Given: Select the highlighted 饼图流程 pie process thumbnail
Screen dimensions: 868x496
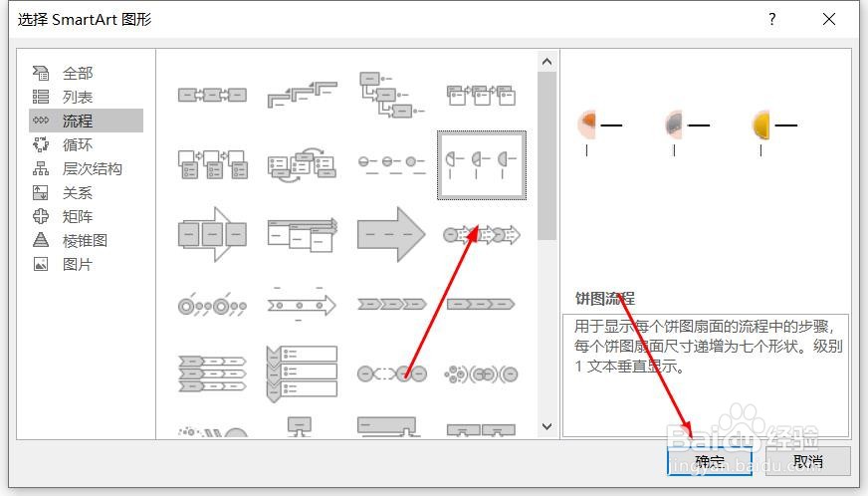Looking at the screenshot, I should coord(481,165).
